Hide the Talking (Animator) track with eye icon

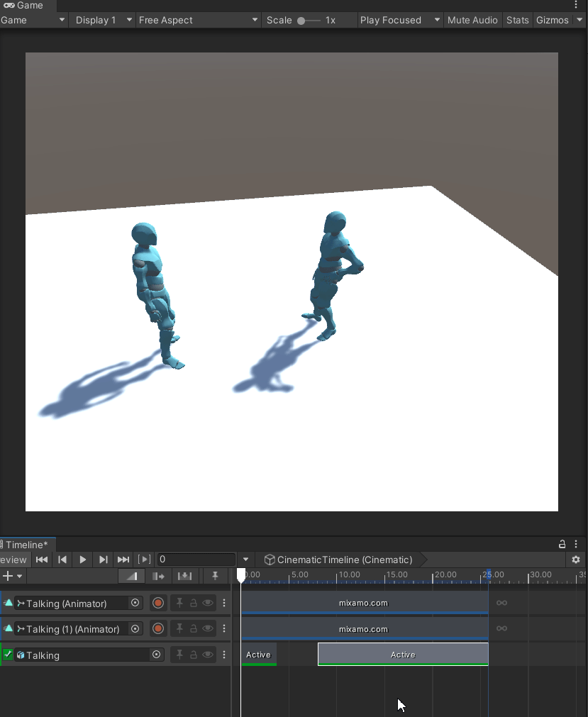click(x=207, y=604)
